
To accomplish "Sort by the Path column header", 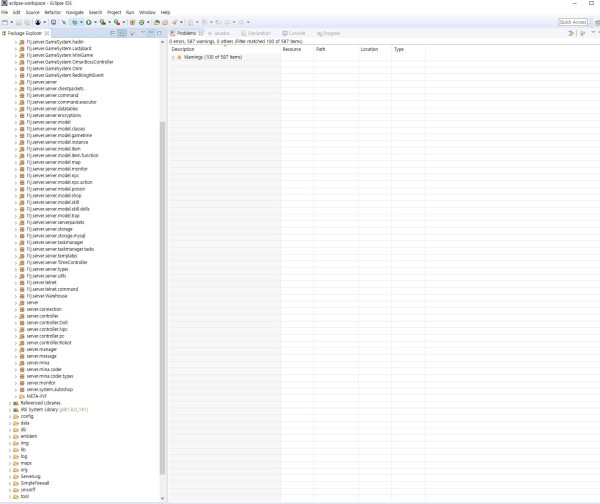I will [x=336, y=49].
